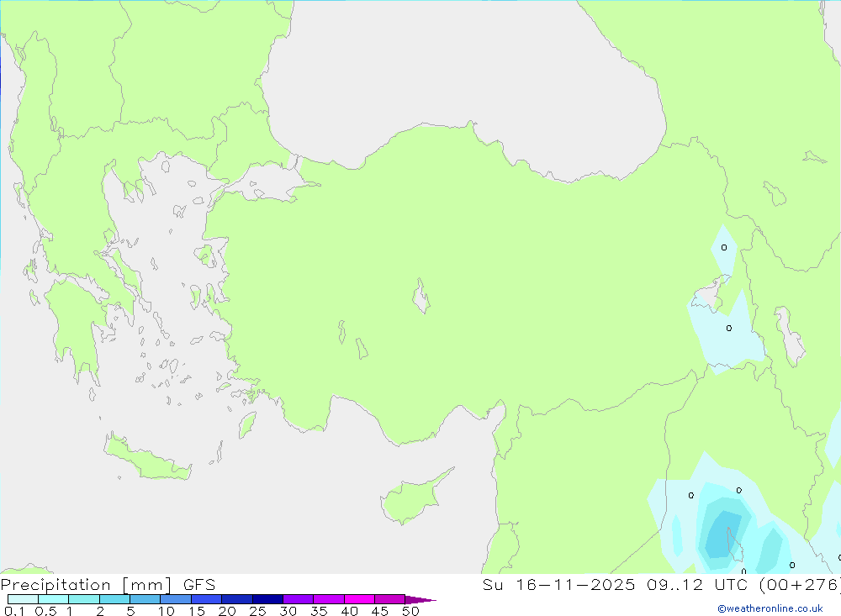Click the darkest blue precipitation core in Iraq
The height and width of the screenshot is (616, 841).
(722, 535)
